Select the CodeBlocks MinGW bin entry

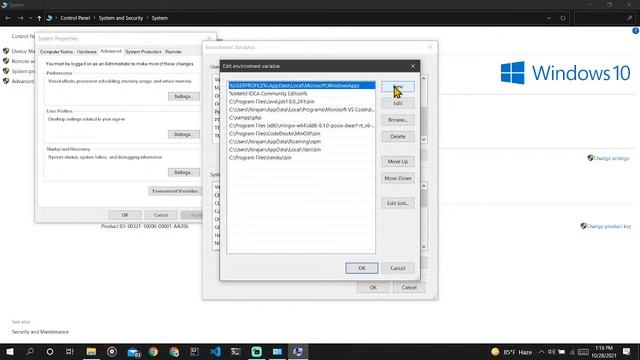[x=302, y=133]
